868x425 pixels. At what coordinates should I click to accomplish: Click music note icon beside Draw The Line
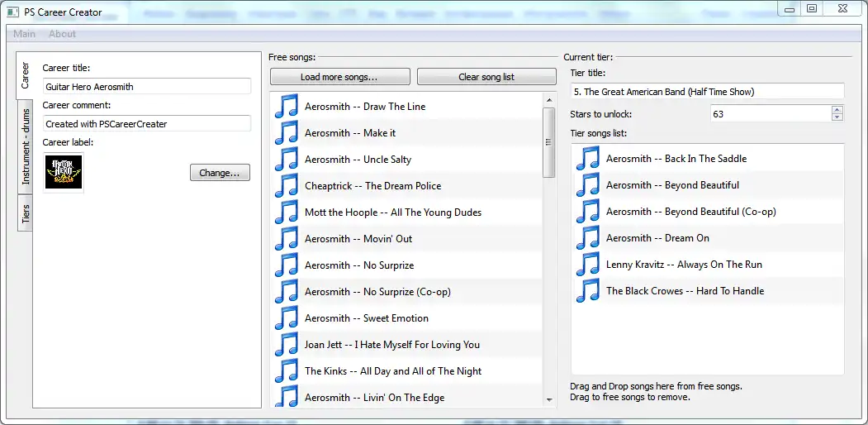click(287, 107)
